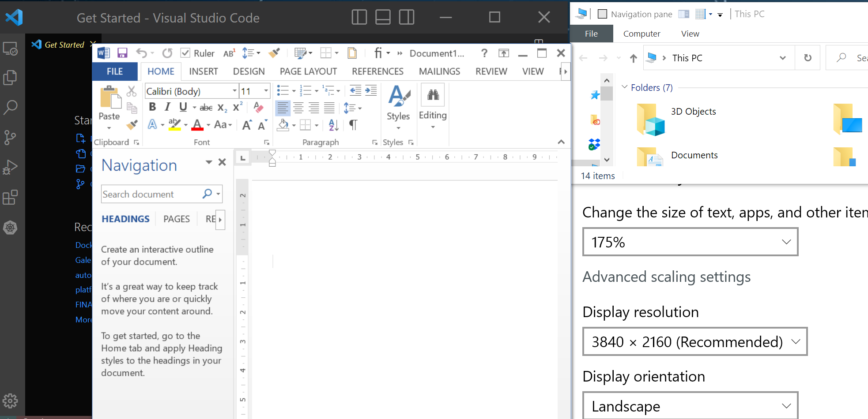Switch to the INSERT ribbon tab
This screenshot has width=868, height=419.
pos(203,71)
